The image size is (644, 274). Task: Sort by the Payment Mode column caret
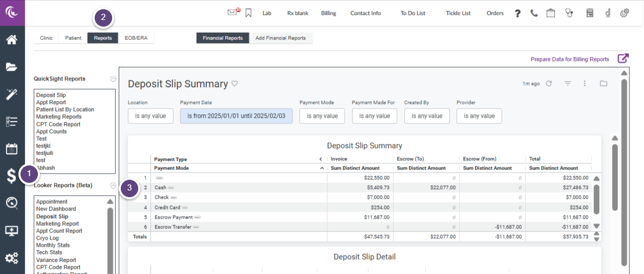click(321, 168)
